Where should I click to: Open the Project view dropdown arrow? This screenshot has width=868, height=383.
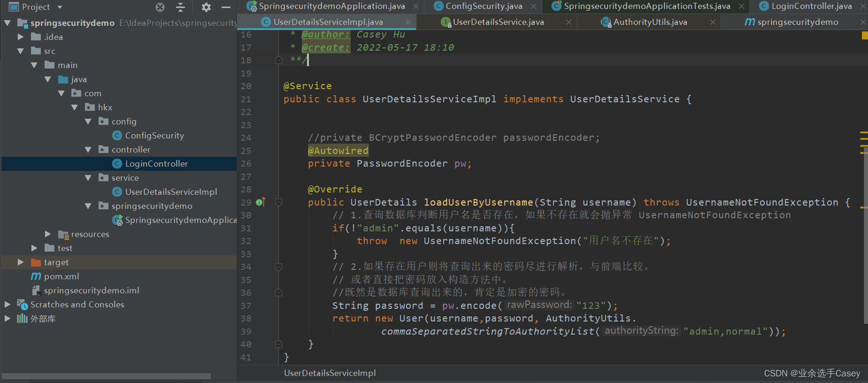point(60,7)
